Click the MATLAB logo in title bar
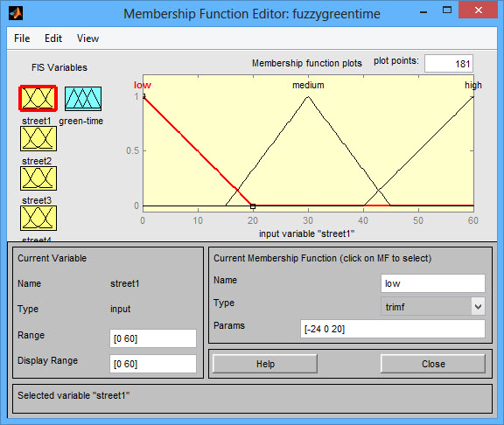 [x=16, y=13]
